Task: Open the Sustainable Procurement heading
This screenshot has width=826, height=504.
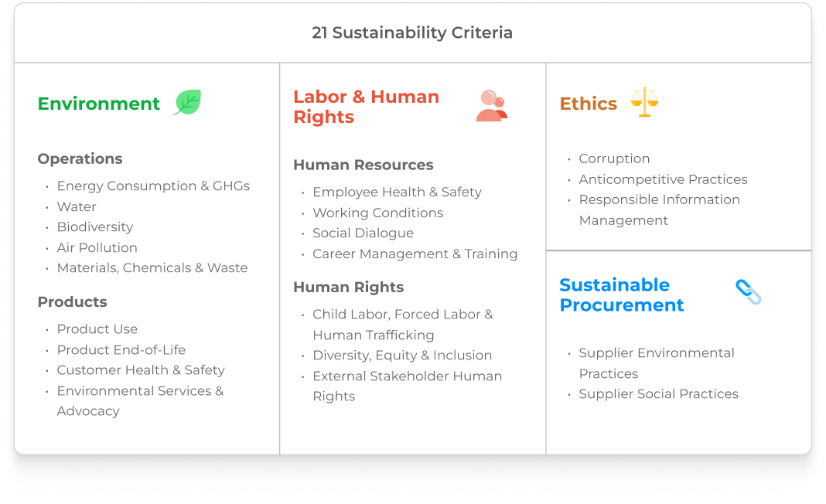Action: point(621,295)
